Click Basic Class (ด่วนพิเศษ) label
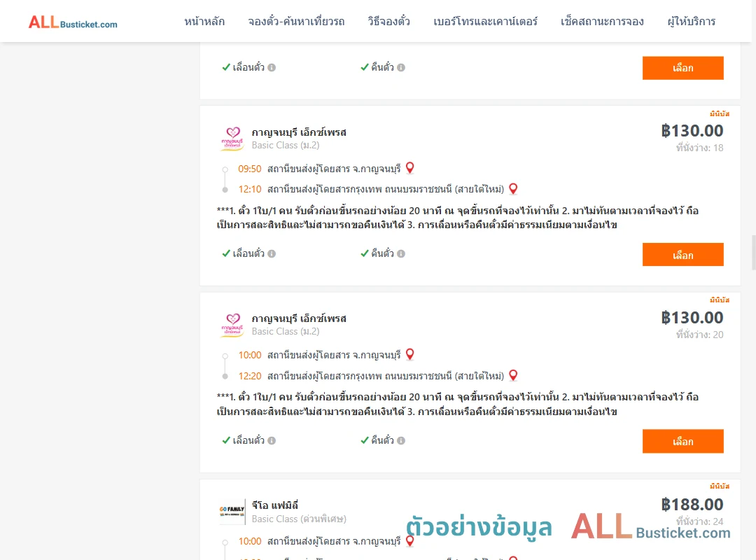This screenshot has height=560, width=756. (x=299, y=519)
